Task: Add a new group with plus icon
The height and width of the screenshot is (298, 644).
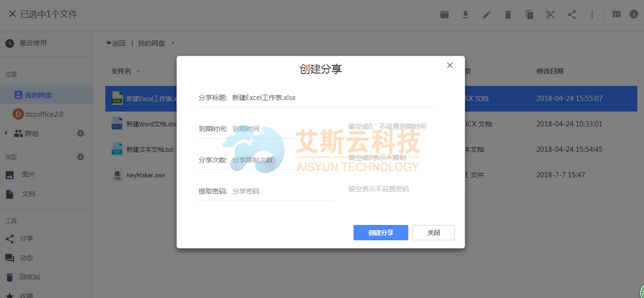Action: tap(81, 133)
